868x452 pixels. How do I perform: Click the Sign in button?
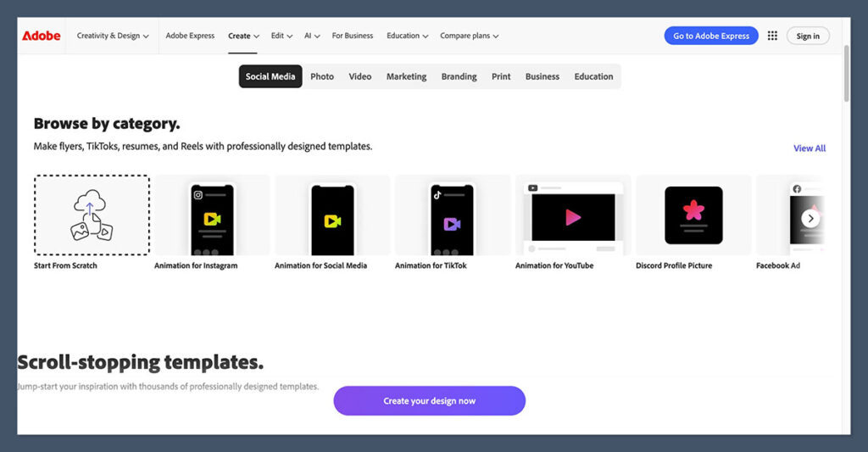[x=808, y=36]
